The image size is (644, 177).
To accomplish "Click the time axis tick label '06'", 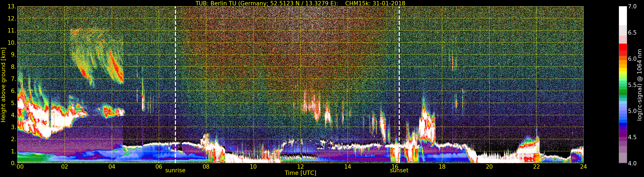I will point(159,166).
